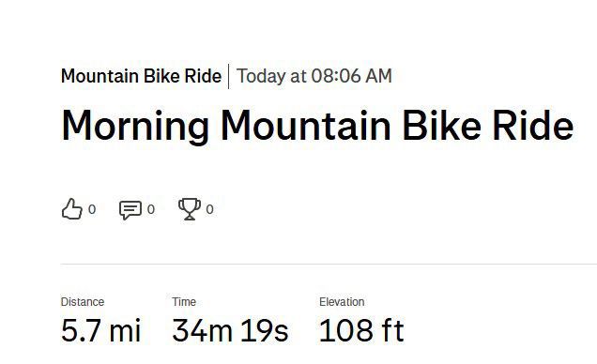The width and height of the screenshot is (597, 364).
Task: Click the word Morning in the title
Action: click(x=135, y=127)
